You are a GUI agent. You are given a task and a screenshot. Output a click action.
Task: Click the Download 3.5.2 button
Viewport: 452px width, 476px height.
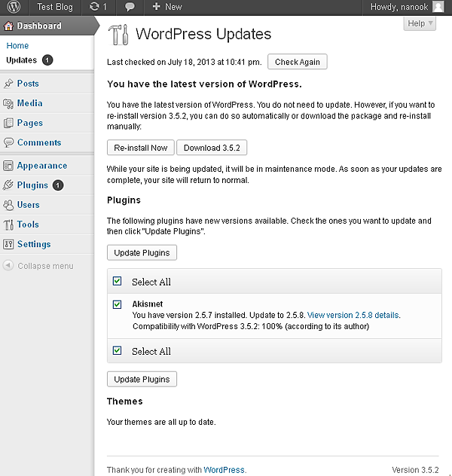pos(212,148)
